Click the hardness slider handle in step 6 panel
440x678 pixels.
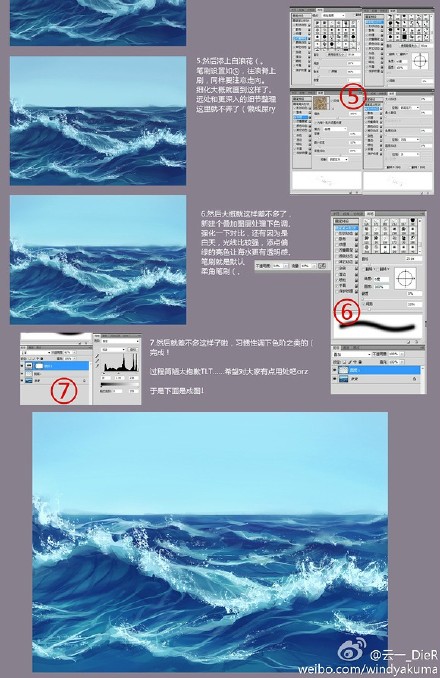pyautogui.click(x=363, y=299)
